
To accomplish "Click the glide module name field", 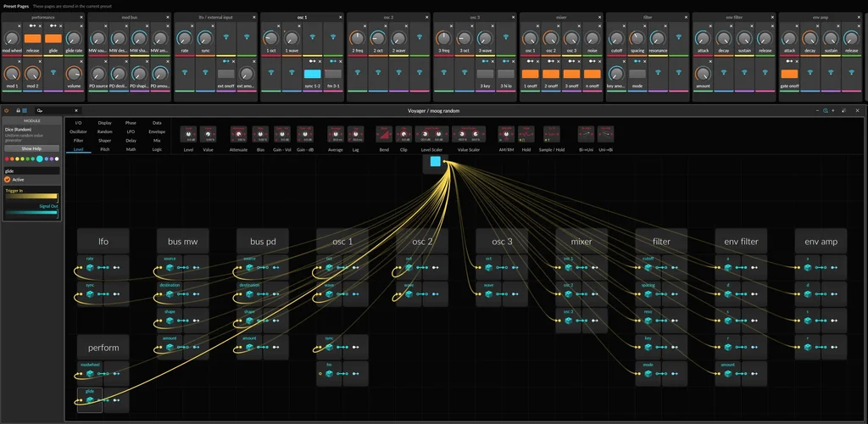I will (x=31, y=170).
